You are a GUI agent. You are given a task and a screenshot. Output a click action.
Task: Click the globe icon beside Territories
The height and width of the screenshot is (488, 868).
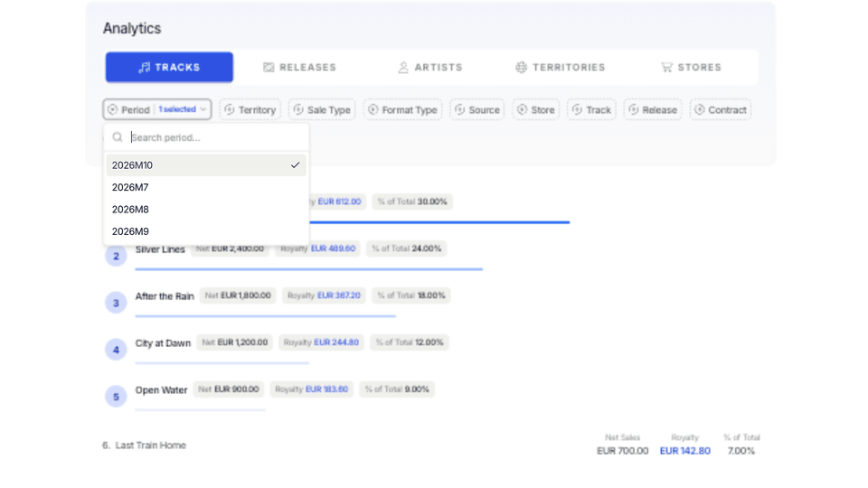(521, 68)
